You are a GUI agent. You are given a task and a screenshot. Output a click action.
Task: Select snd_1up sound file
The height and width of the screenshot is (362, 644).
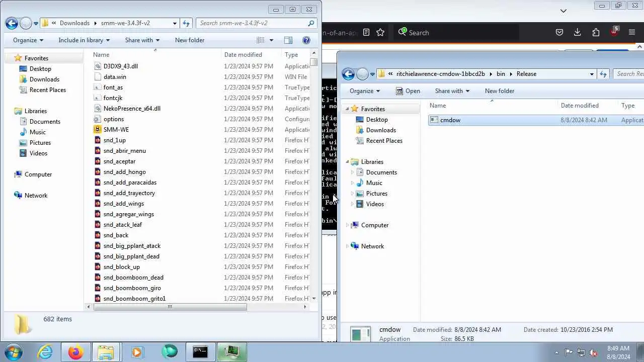pyautogui.click(x=114, y=140)
